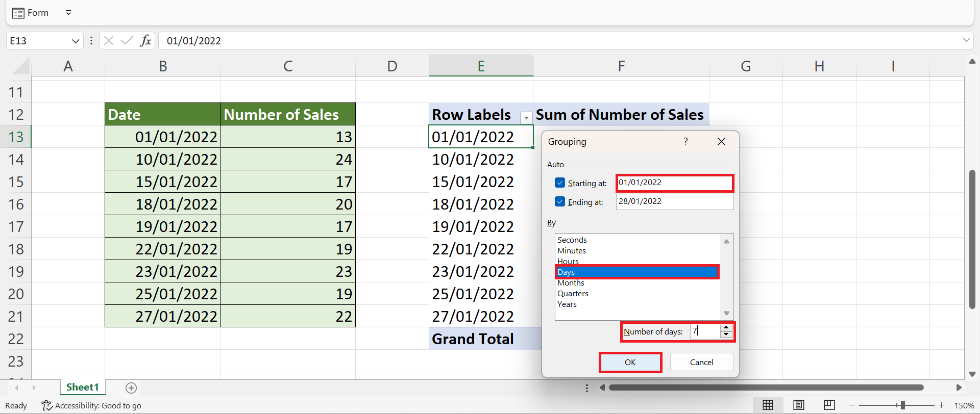Click the Insert Function fx icon
980x414 pixels.
coord(145,41)
